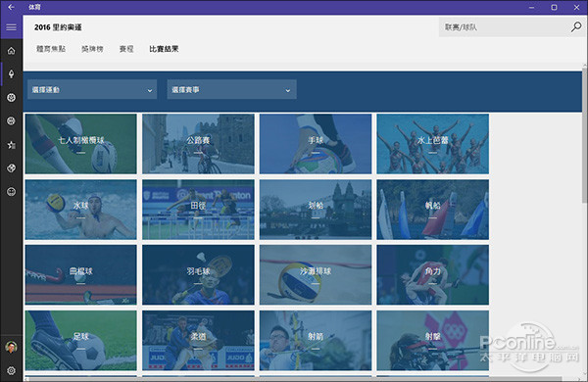This screenshot has width=588, height=382.
Task: Open the settings gear in sidebar
Action: point(11,370)
